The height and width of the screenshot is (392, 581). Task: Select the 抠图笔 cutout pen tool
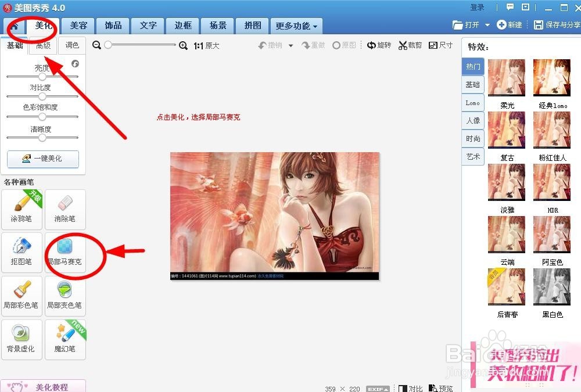click(21, 252)
